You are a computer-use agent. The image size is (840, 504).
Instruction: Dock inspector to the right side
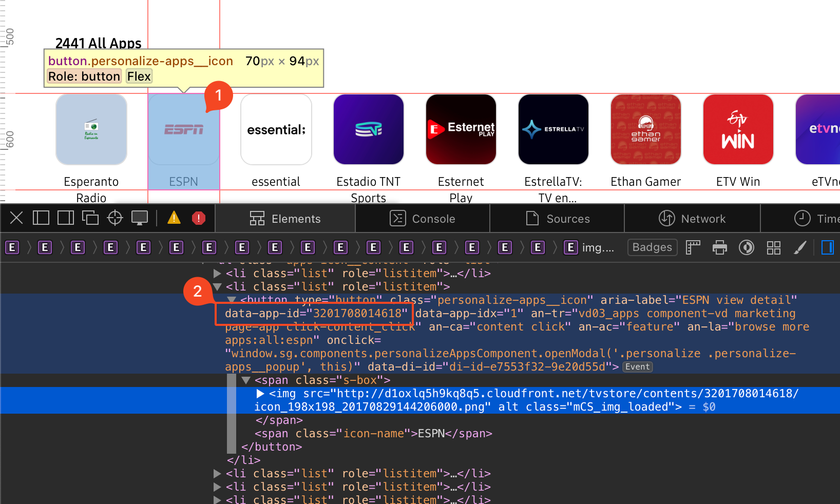click(66, 218)
